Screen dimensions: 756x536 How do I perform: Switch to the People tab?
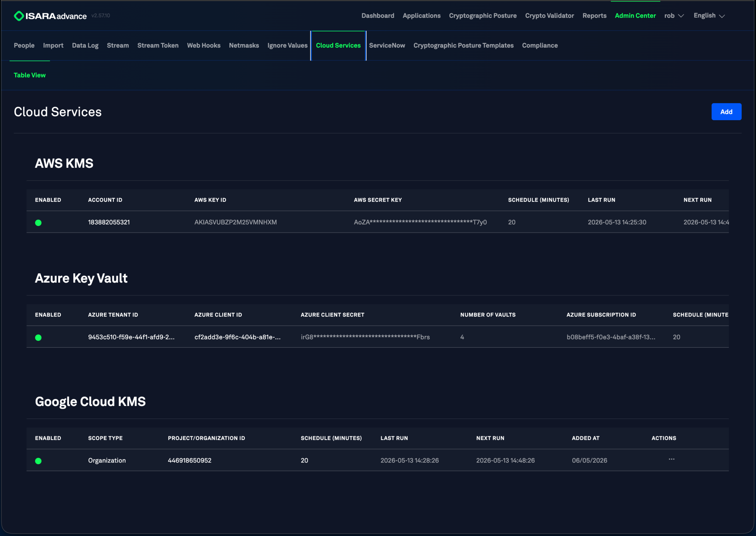coord(24,45)
